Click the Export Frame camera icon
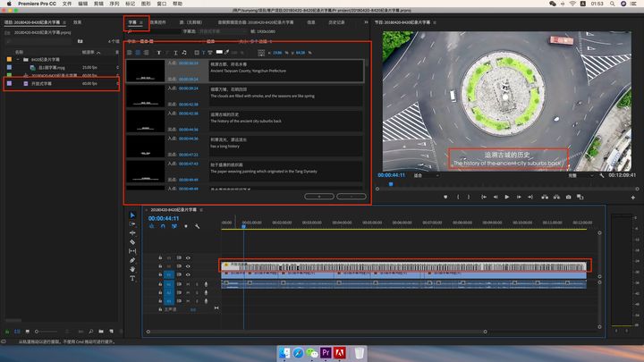Viewport: 644px width, 362px height. pos(568,197)
